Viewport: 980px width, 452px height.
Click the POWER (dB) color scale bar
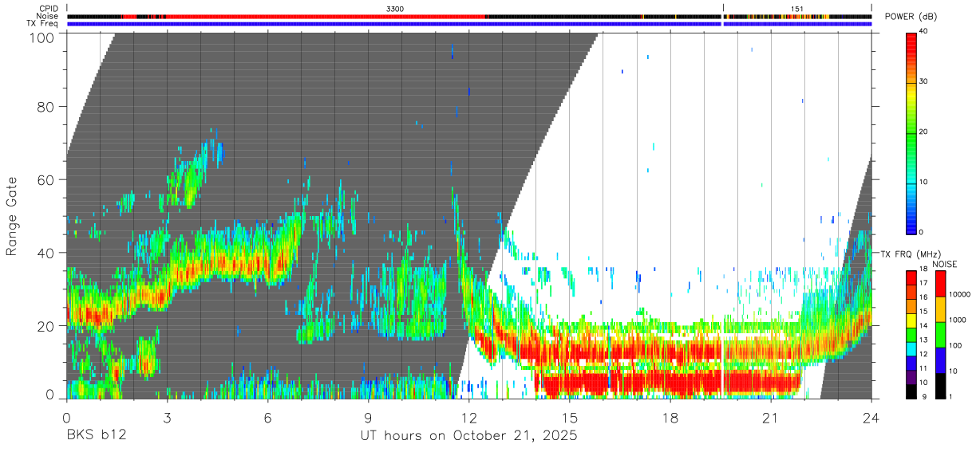tap(911, 132)
